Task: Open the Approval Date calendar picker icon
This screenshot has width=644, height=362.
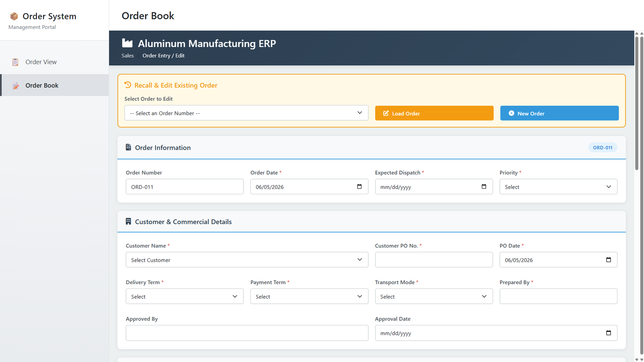Action: pyautogui.click(x=609, y=333)
